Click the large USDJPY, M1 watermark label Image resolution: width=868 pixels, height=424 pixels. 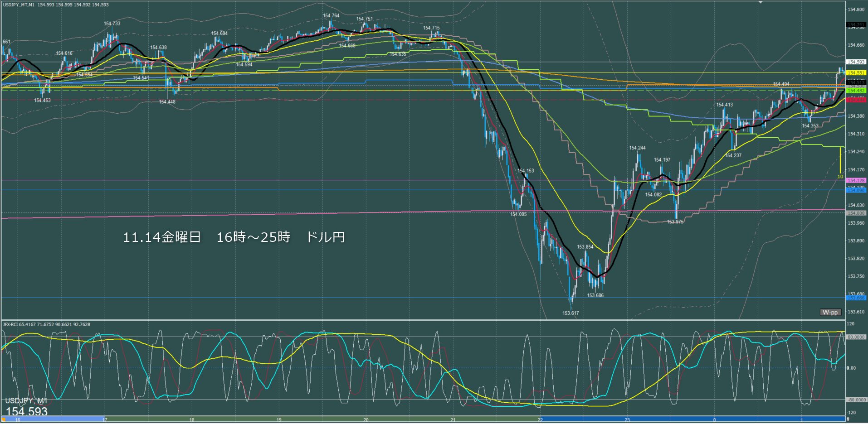[26, 401]
